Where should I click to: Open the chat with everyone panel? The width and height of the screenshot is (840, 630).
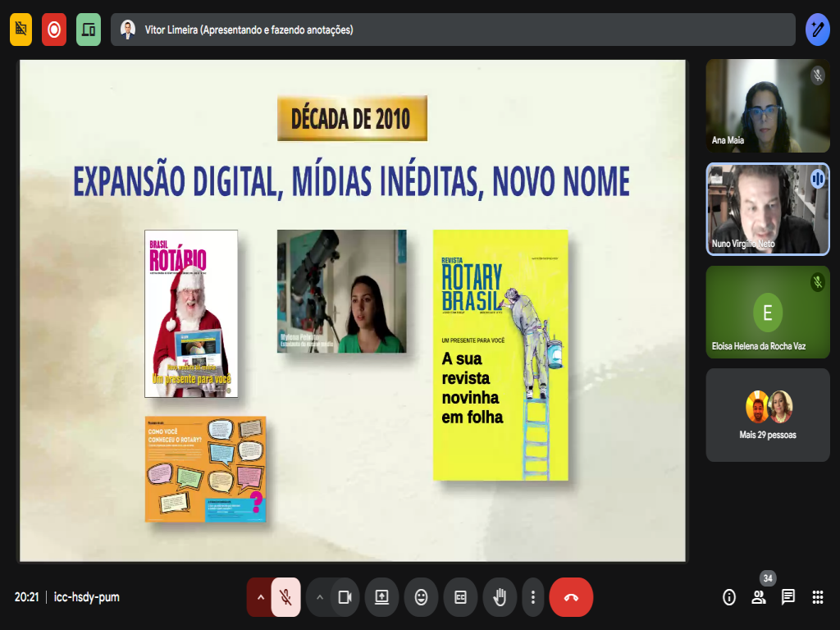(788, 597)
